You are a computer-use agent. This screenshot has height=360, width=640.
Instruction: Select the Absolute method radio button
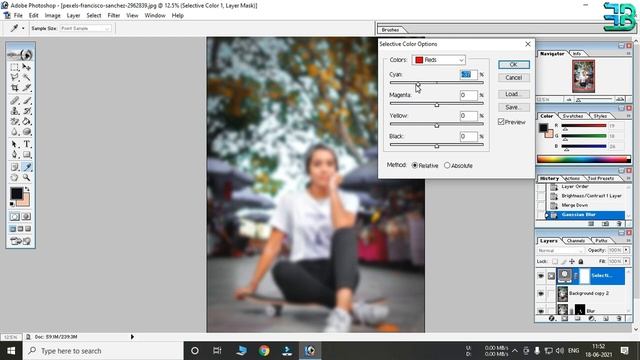click(447, 165)
